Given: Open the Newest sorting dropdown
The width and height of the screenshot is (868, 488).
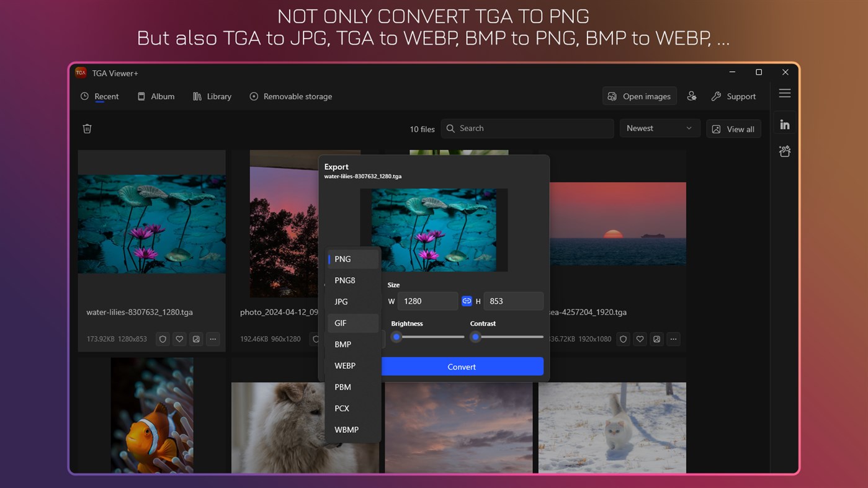Looking at the screenshot, I should click(x=659, y=128).
